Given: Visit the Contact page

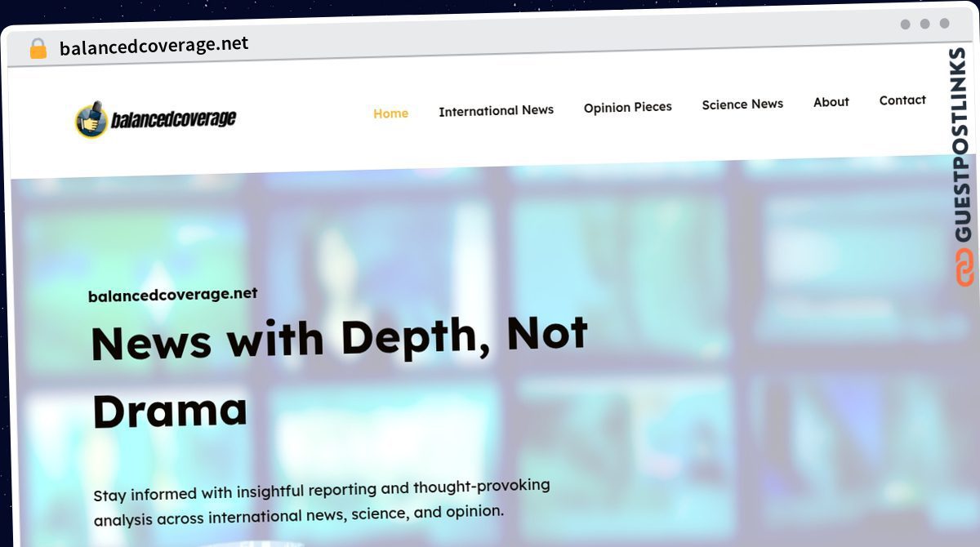Looking at the screenshot, I should click(x=902, y=100).
